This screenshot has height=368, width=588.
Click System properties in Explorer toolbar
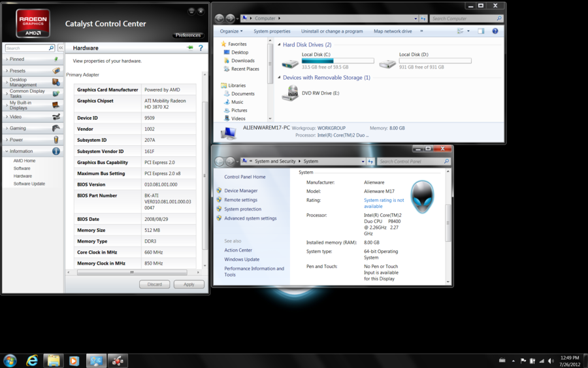point(272,31)
